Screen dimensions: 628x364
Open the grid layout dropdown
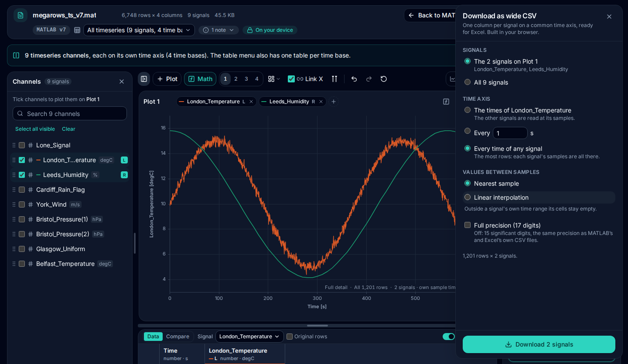click(274, 79)
